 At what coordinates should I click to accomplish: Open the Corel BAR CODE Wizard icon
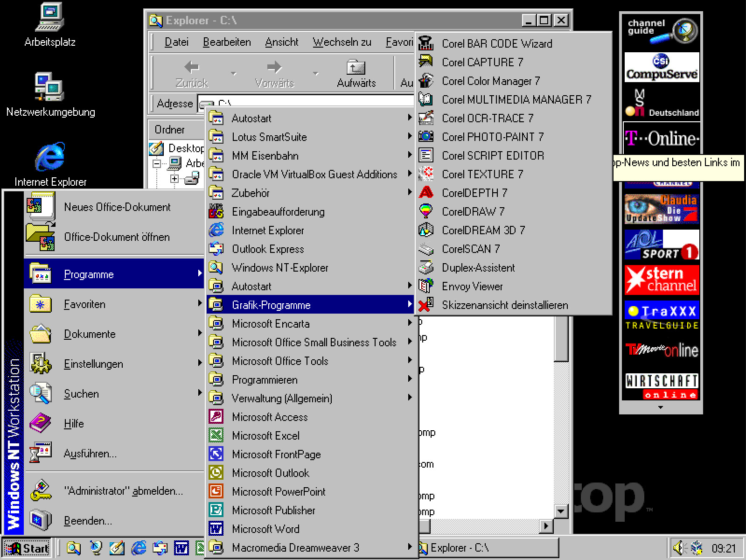(x=425, y=43)
